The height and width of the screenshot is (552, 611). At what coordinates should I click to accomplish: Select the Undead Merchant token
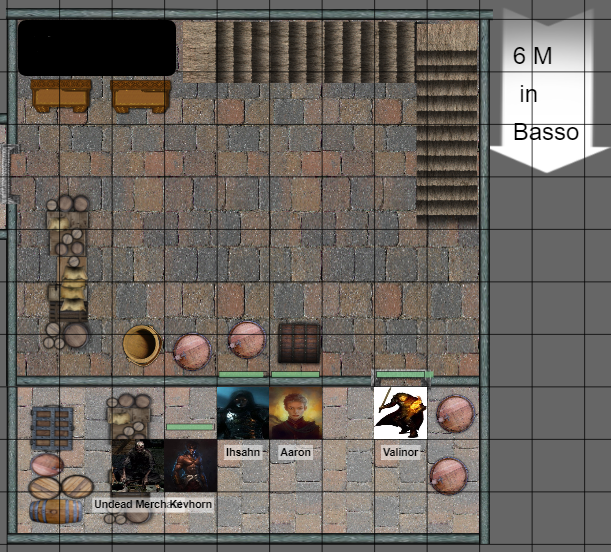point(138,466)
